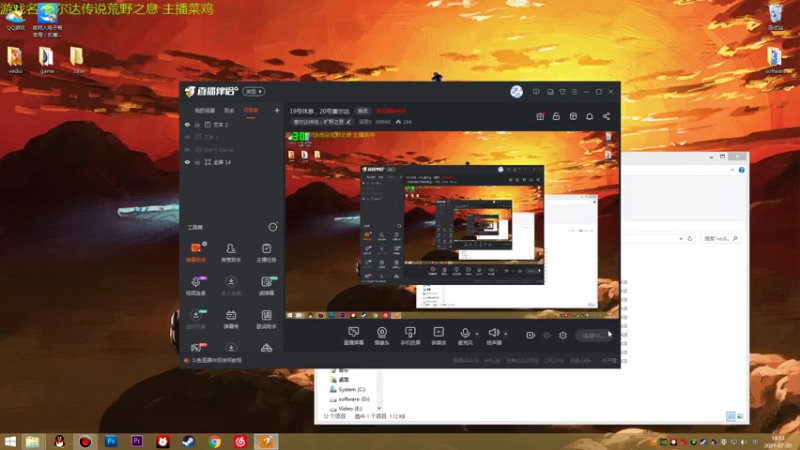Select the 全屏 14 source row

pos(232,162)
